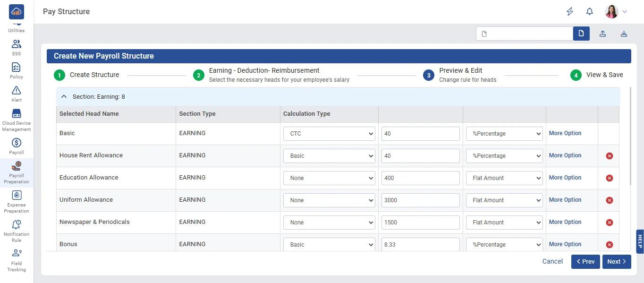Open the Alert sidebar item
The height and width of the screenshot is (283, 644).
[17, 94]
